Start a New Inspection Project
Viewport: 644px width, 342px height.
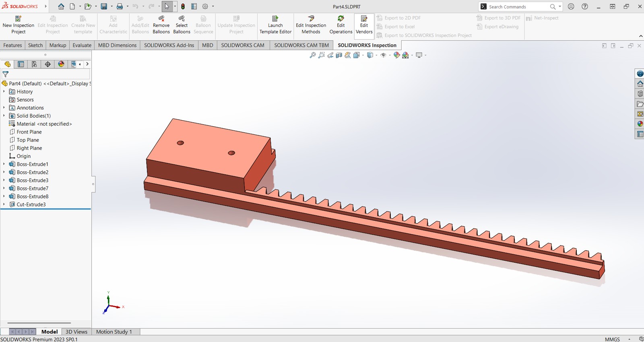[x=18, y=25]
